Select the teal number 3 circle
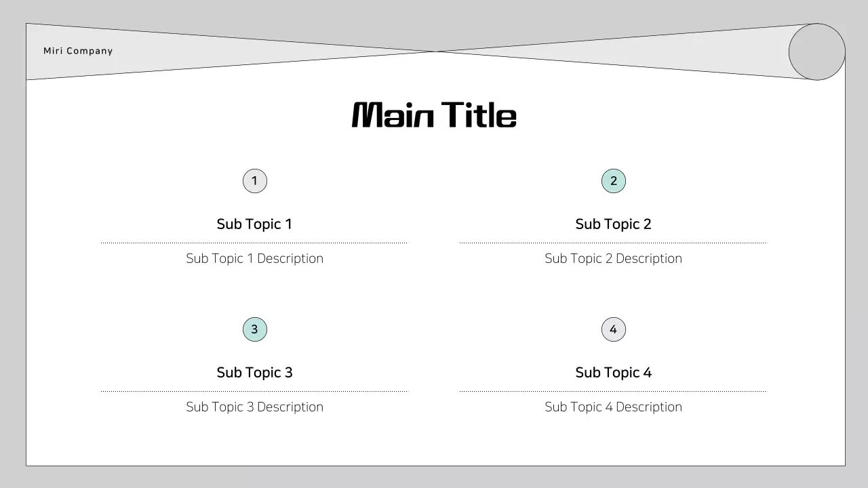868x488 pixels. point(255,329)
